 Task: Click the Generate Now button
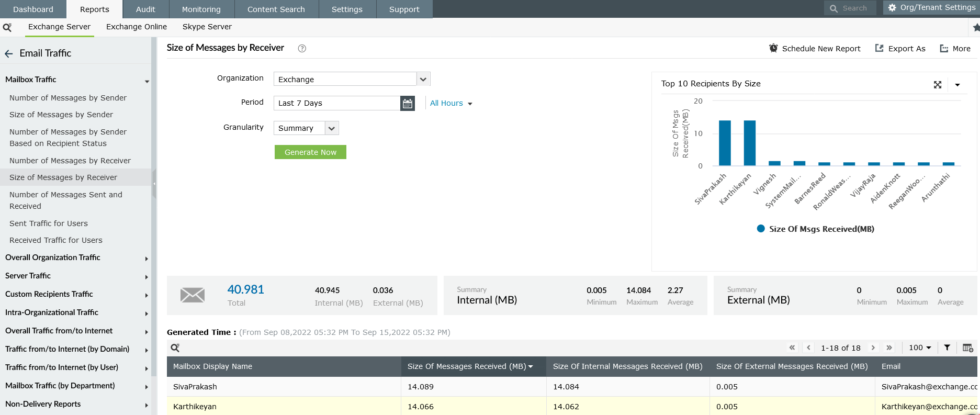click(310, 152)
